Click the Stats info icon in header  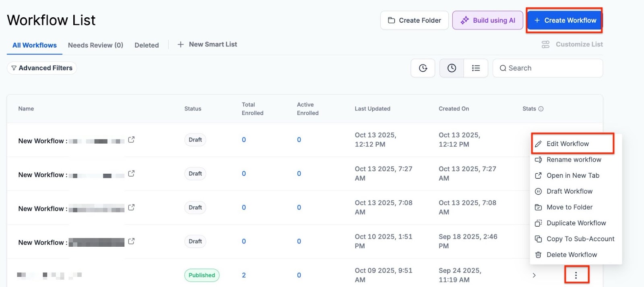541,109
